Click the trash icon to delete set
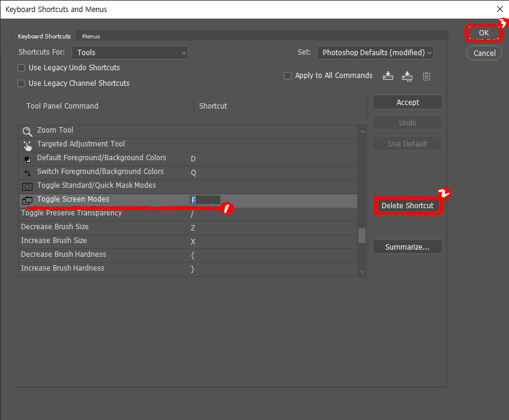This screenshot has width=509, height=420. (x=426, y=76)
